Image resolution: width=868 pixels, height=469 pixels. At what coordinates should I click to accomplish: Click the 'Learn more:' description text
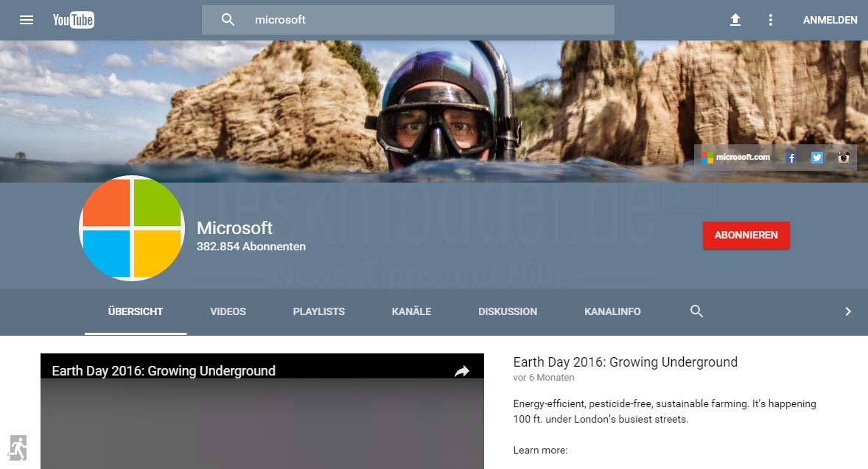click(x=540, y=450)
